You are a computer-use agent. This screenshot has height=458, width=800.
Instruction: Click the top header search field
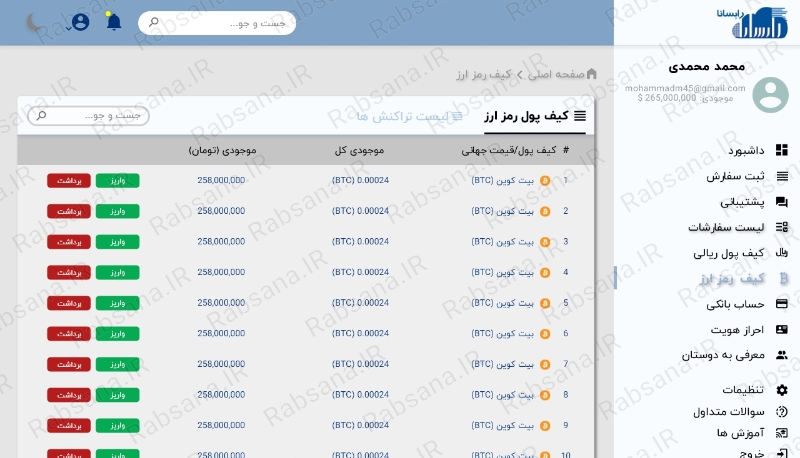pyautogui.click(x=217, y=23)
